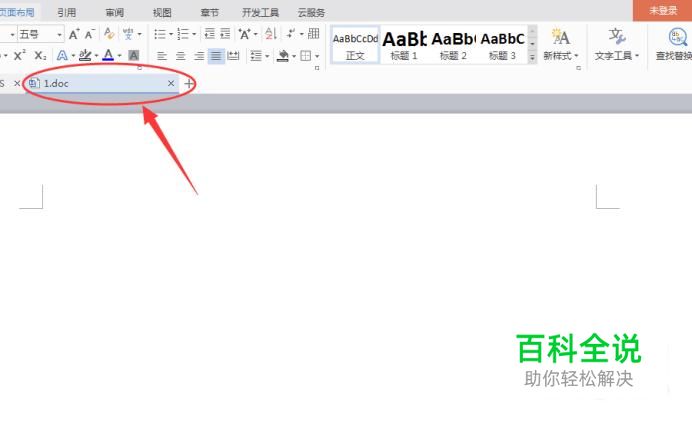Decrease font size with the A- icon

pyautogui.click(x=90, y=34)
